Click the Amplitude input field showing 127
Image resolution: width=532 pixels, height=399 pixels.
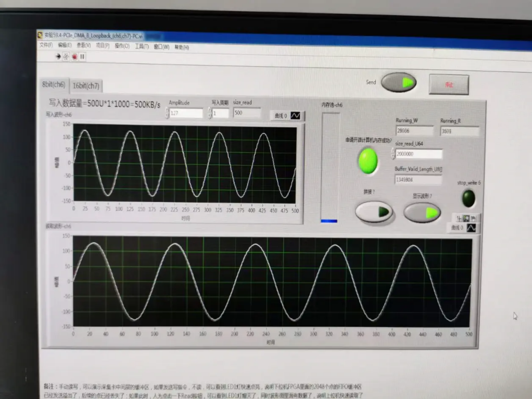point(186,113)
